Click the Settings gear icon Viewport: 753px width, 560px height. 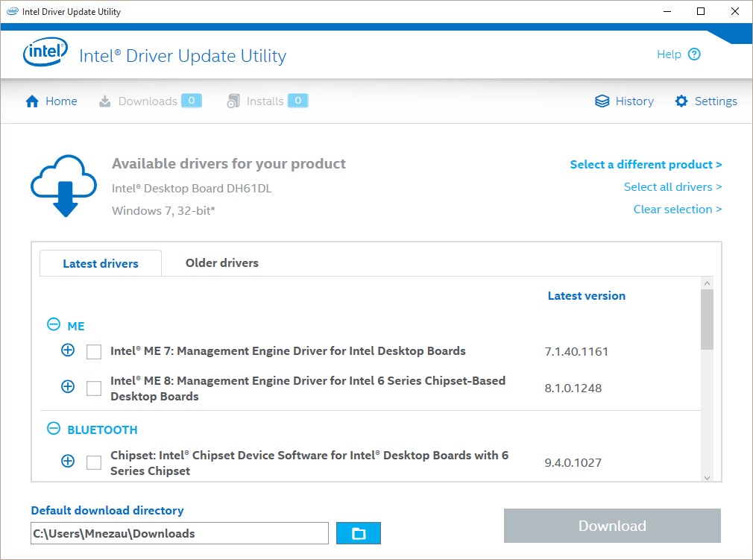coord(681,101)
